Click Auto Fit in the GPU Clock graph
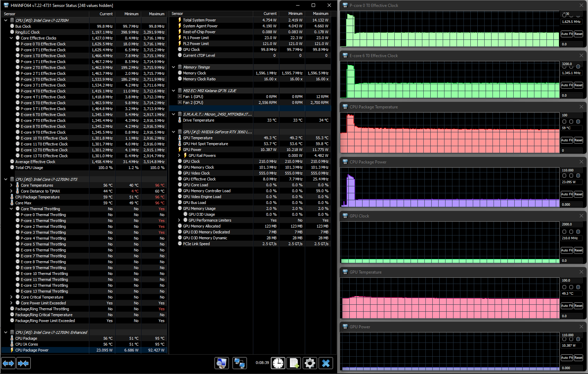 [567, 250]
